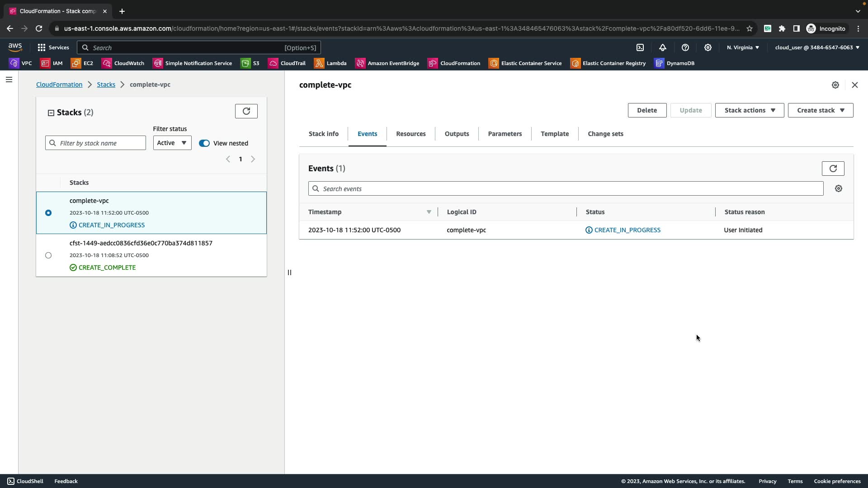
Task: Open split panel settings gear icon
Action: [835, 85]
